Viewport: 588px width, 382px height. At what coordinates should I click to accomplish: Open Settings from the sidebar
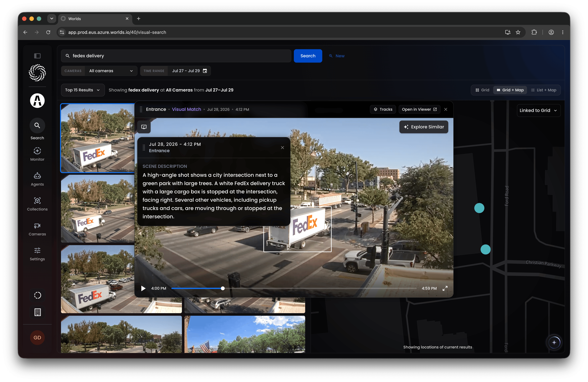coord(37,254)
